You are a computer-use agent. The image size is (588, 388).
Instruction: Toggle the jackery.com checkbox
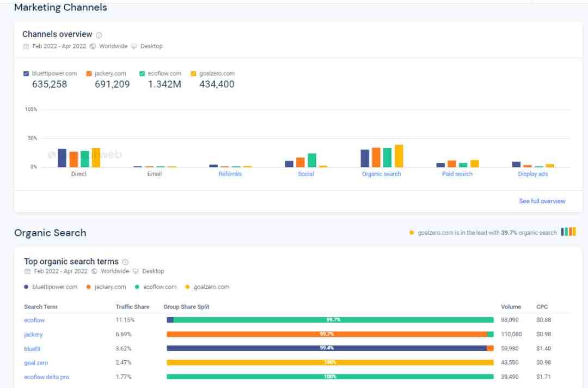pyautogui.click(x=89, y=74)
